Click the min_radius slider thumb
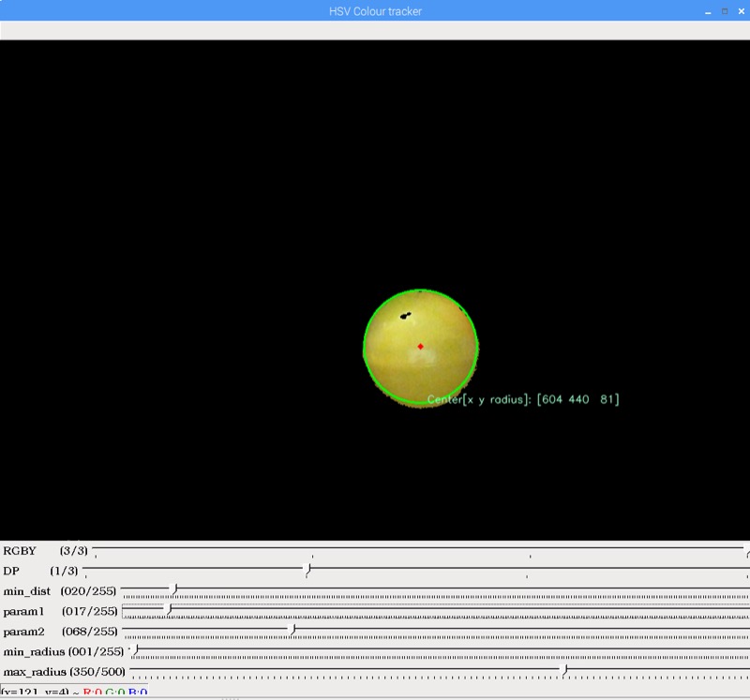The width and height of the screenshot is (750, 700). [x=135, y=650]
